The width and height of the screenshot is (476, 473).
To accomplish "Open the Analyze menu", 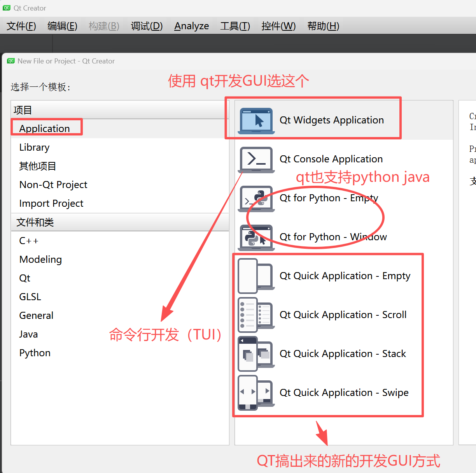I will coord(191,26).
